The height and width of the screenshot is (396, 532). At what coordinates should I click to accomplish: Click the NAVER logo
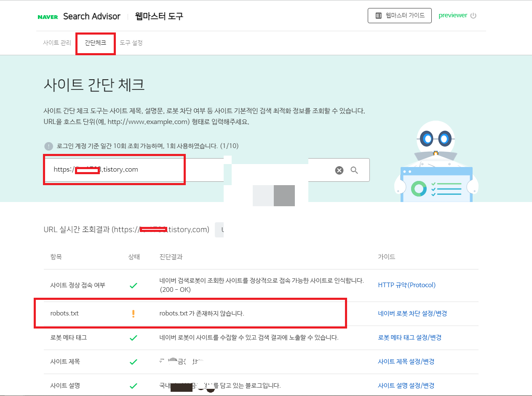coord(48,17)
